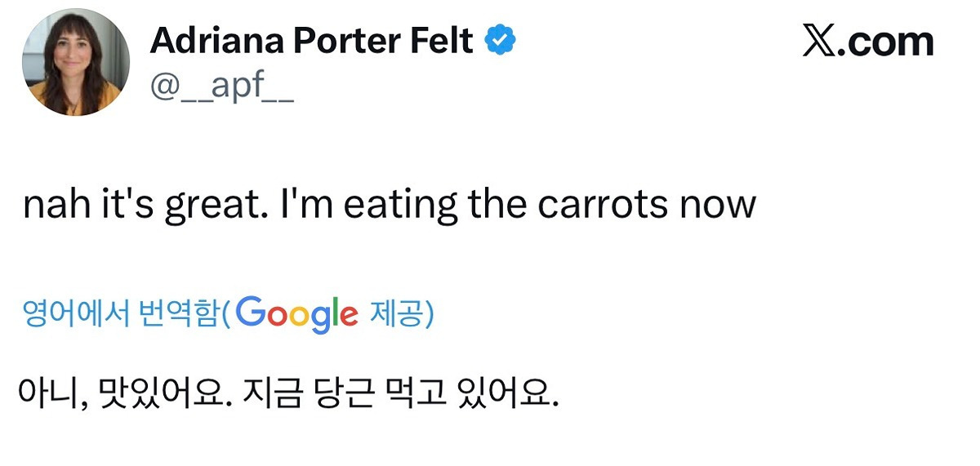
Task: Click the ".com" watermark text
Action: click(886, 41)
